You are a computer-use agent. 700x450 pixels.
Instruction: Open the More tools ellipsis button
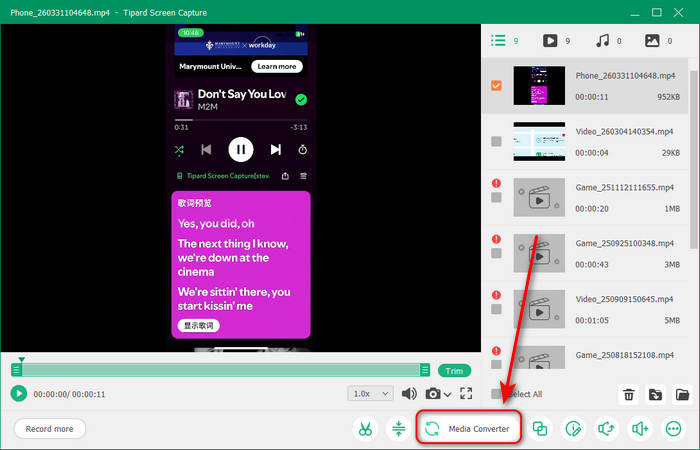tap(673, 429)
